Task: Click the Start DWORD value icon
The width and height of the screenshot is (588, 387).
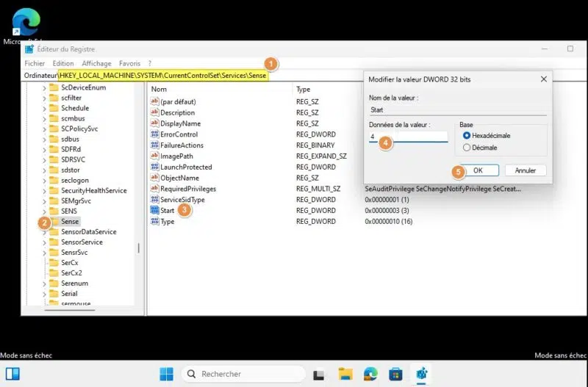Action: [154, 211]
